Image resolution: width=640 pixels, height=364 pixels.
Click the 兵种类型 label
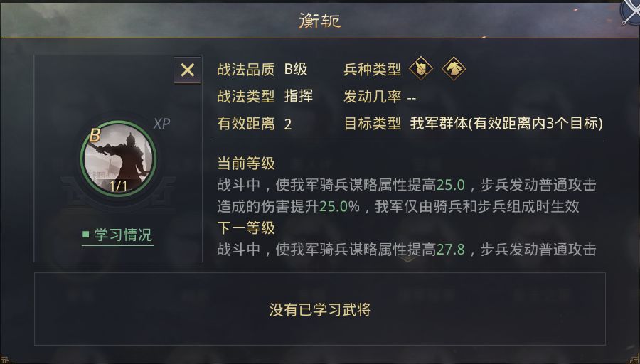click(373, 69)
